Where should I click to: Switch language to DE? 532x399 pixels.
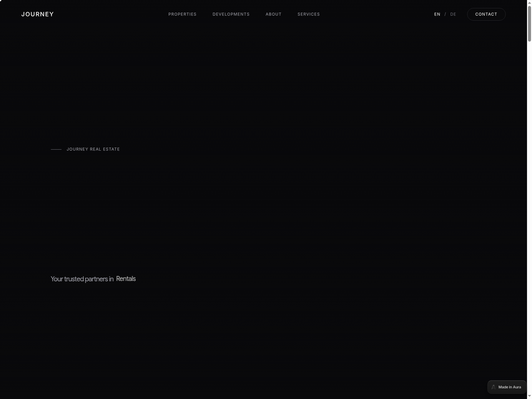coord(453,14)
